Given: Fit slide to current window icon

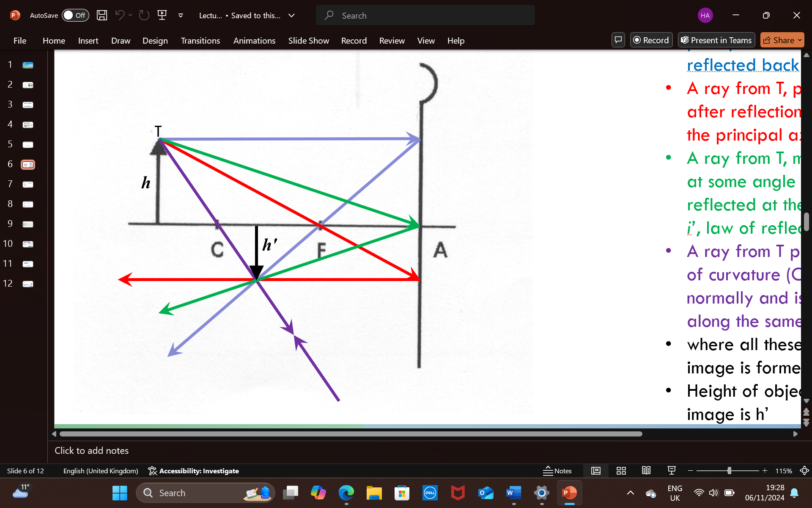Looking at the screenshot, I should click(804, 471).
